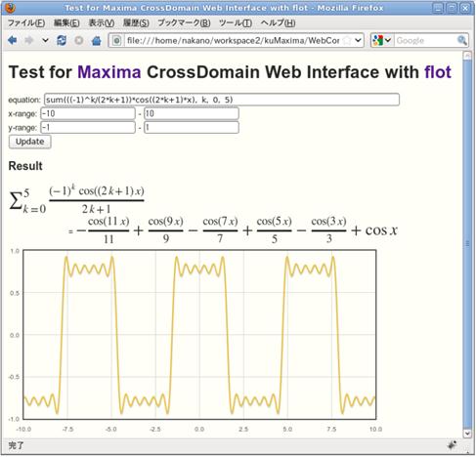The width and height of the screenshot is (476, 457).
Task: Click the Firefox icon in title bar
Action: tap(10, 8)
